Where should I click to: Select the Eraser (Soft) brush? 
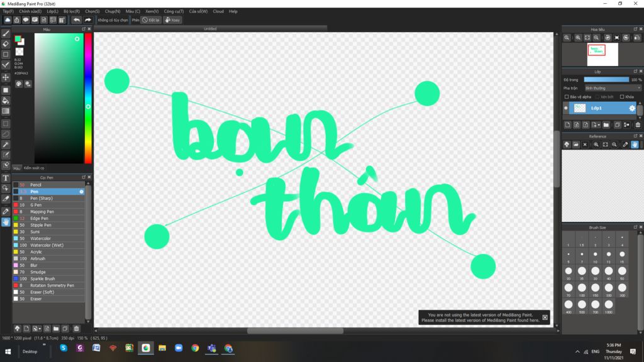pos(48,292)
